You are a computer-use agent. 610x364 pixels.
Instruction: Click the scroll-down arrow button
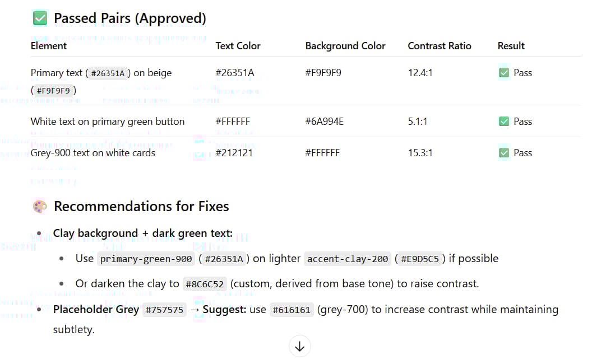[x=299, y=346]
